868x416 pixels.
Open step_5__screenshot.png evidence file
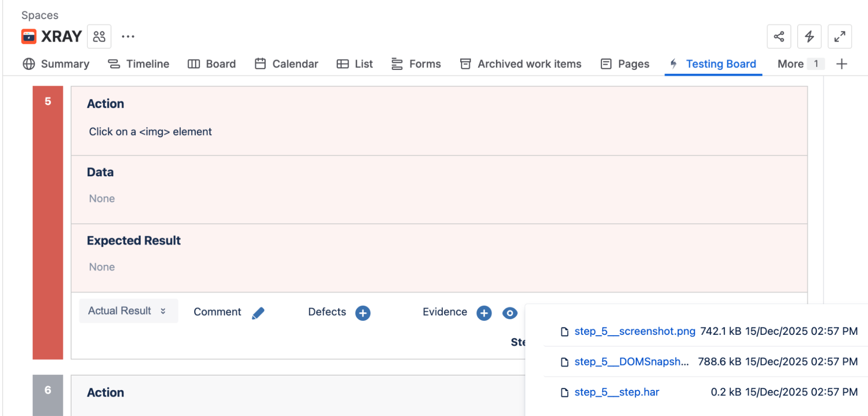click(x=634, y=331)
